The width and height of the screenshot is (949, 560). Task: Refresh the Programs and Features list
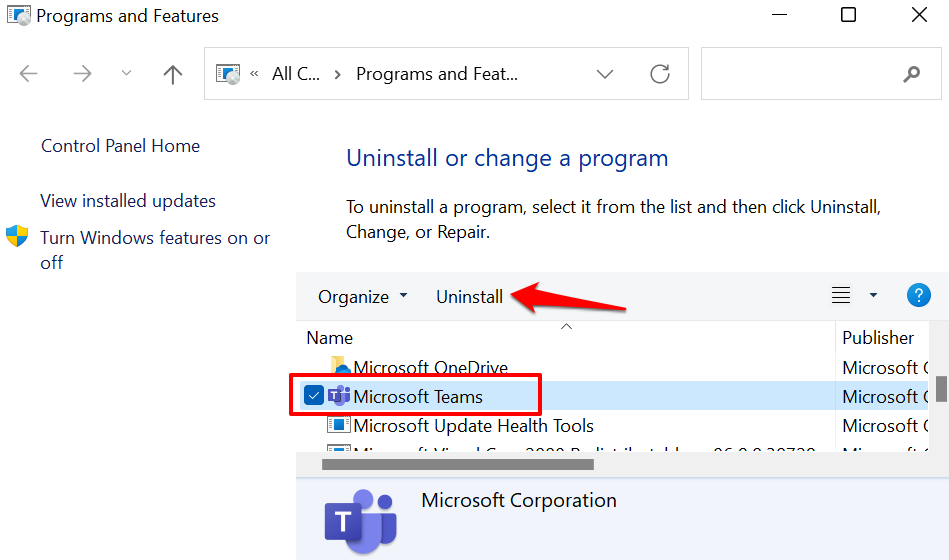[660, 74]
